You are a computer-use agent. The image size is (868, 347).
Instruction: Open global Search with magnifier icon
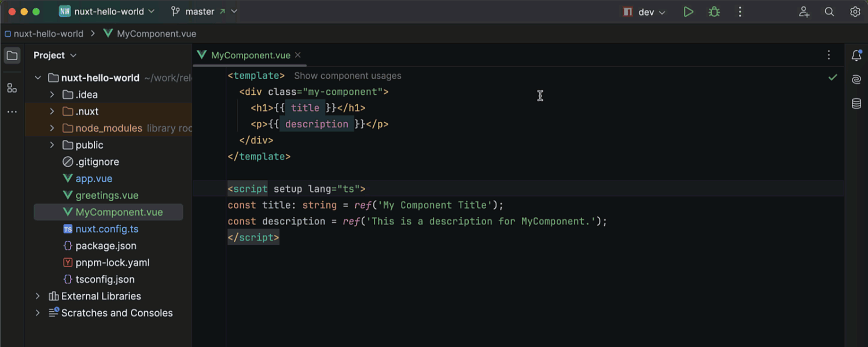(829, 11)
